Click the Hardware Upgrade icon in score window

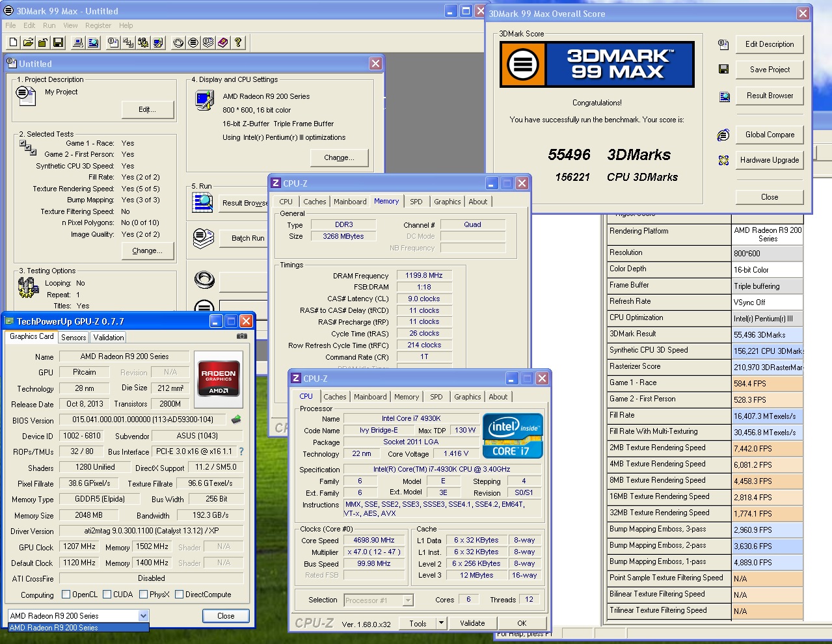point(723,160)
